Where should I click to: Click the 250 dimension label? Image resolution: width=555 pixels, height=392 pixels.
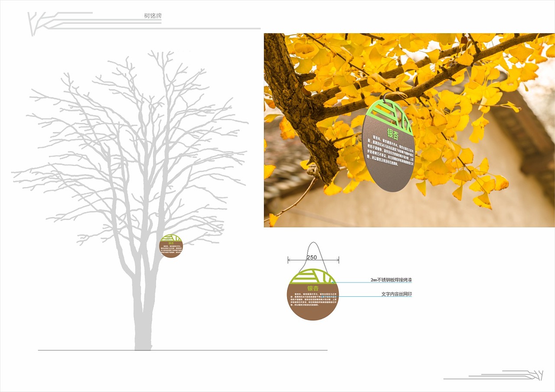pos(312,257)
